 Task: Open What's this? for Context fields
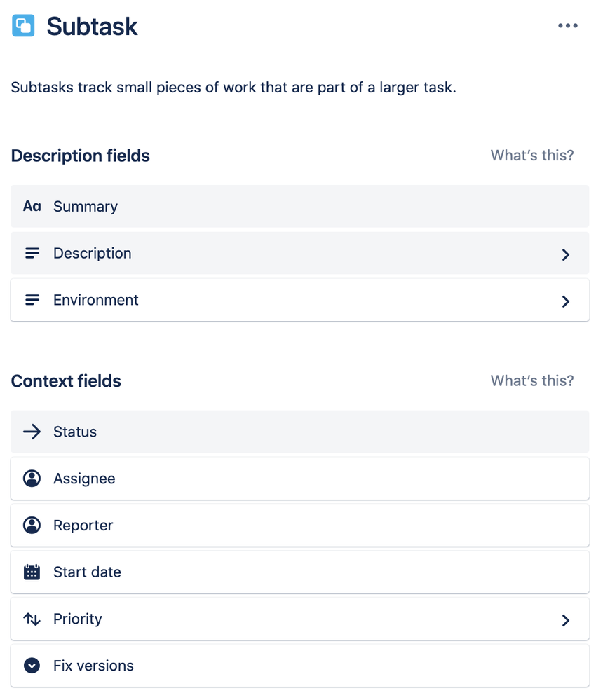[532, 380]
